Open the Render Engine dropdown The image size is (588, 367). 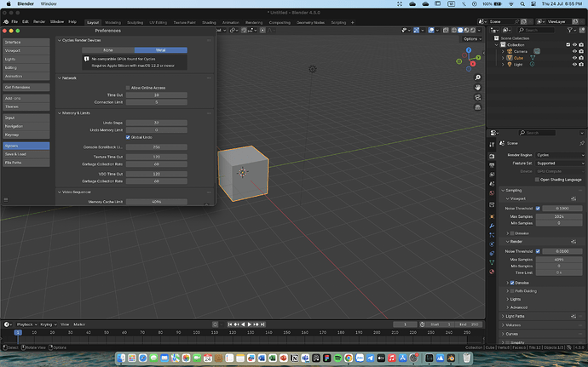[x=560, y=155]
